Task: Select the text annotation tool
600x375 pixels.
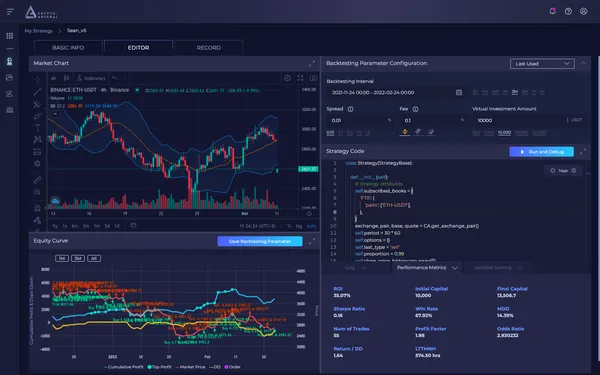Action: point(37,127)
